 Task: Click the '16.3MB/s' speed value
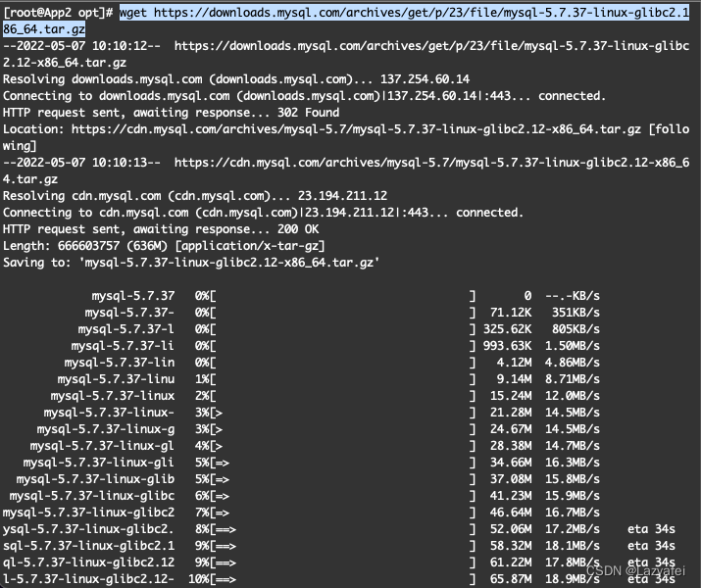573,463
